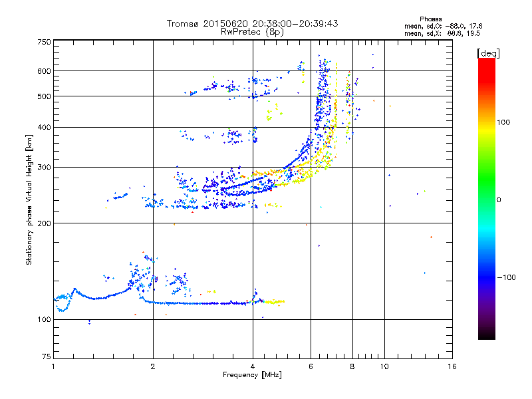The height and width of the screenshot is (399, 532).
Task: Click the colorbar '100' tick label
Action: 503,122
